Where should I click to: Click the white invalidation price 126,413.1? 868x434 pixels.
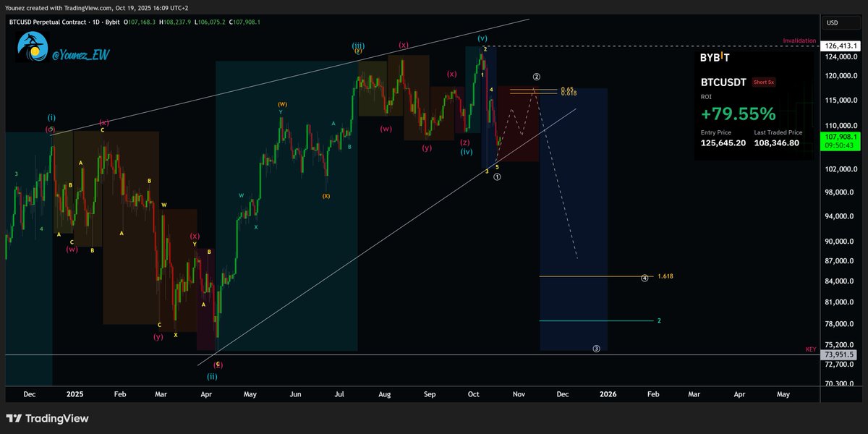point(840,45)
